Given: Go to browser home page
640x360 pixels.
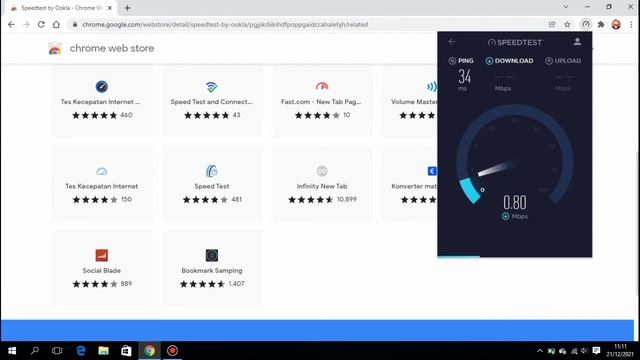Looking at the screenshot, I should (56, 24).
